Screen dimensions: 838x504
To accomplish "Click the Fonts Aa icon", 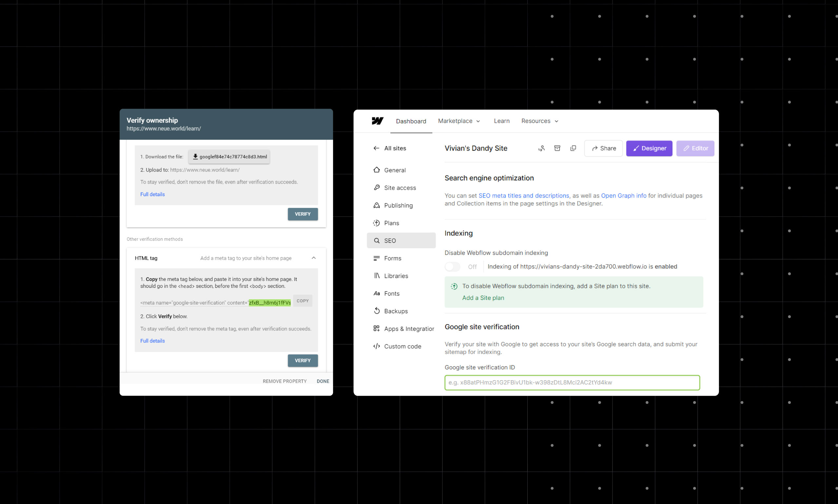I will pos(377,293).
